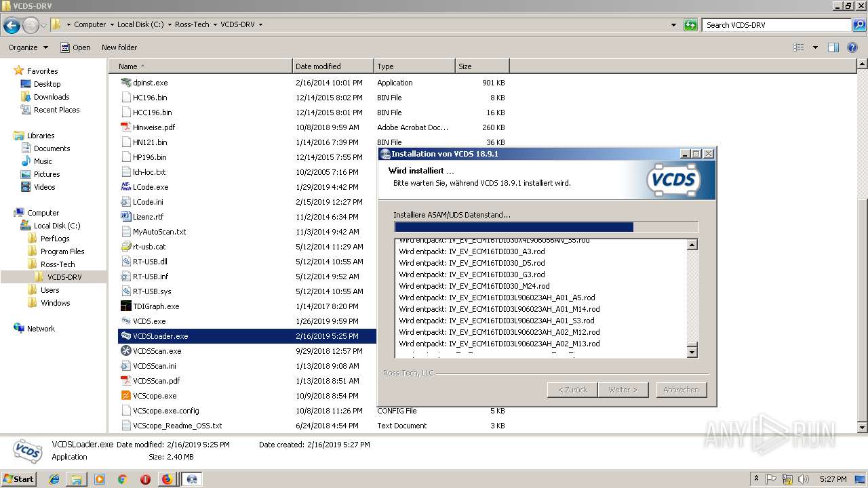The image size is (868, 488).
Task: Click the install log down scroll arrow
Action: pyautogui.click(x=692, y=352)
